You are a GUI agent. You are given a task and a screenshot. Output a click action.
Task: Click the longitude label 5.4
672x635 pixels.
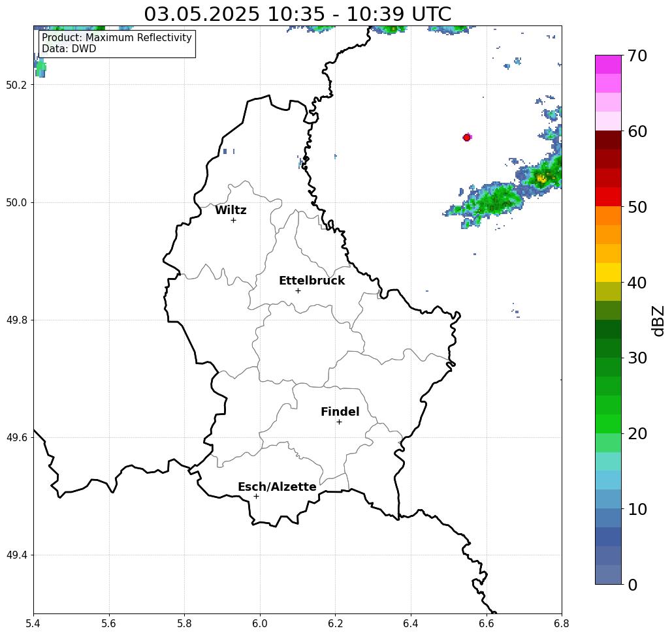coord(33,623)
